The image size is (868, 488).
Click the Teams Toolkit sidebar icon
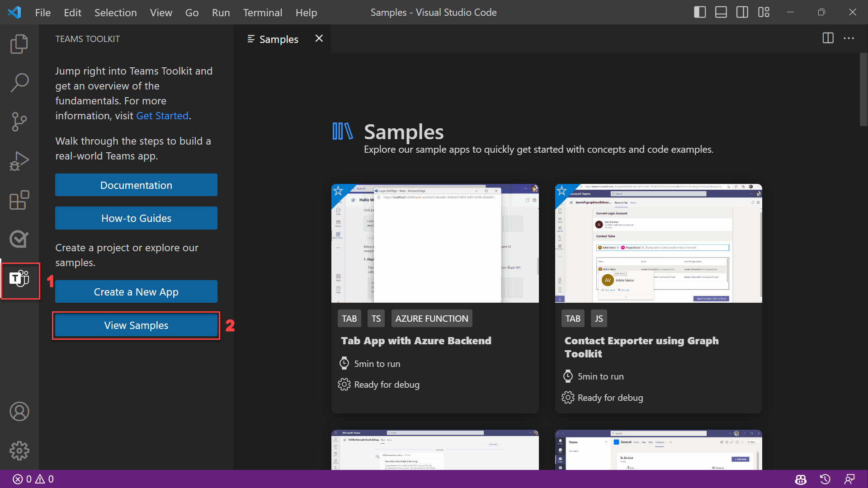coord(19,280)
